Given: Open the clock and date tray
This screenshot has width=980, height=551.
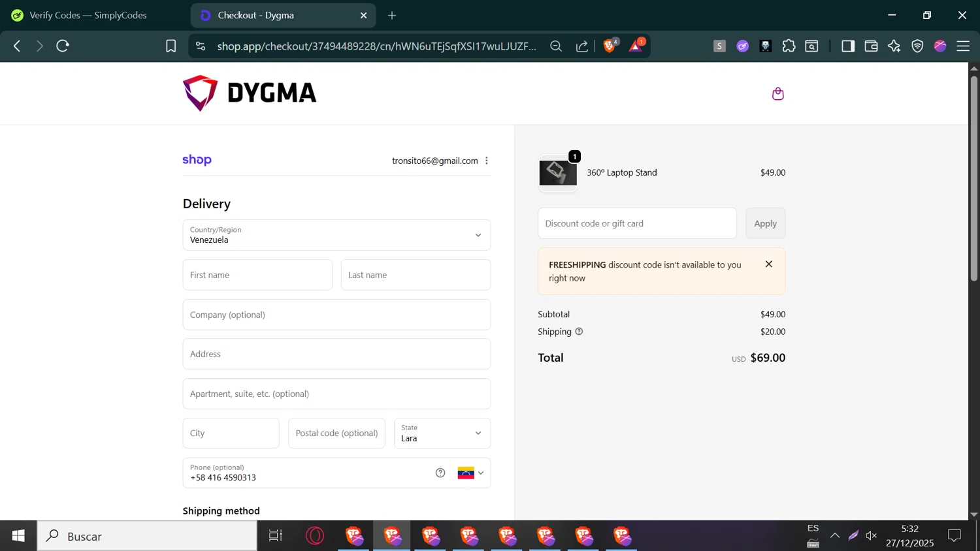Looking at the screenshot, I should pyautogui.click(x=910, y=536).
